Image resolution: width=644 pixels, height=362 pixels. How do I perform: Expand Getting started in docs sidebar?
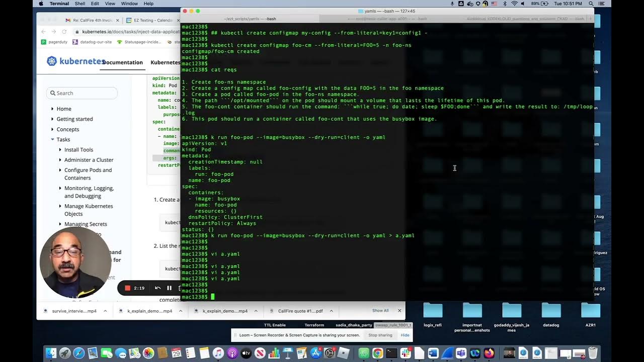52,119
